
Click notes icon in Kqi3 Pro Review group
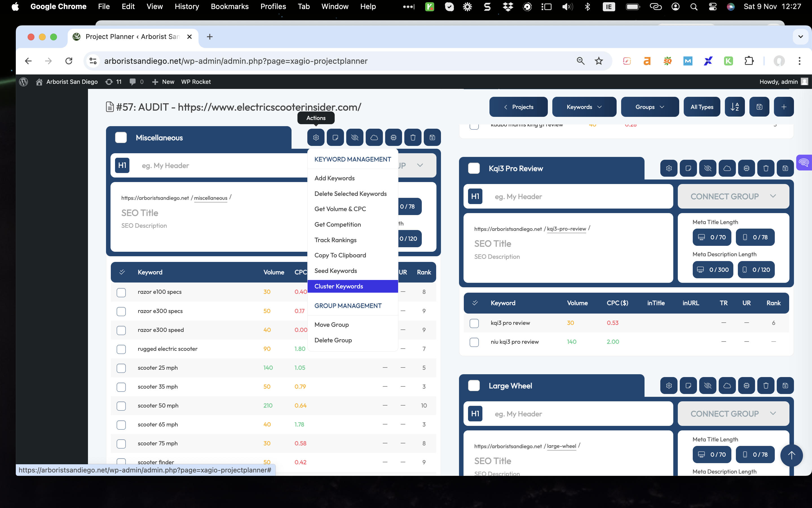tap(688, 168)
